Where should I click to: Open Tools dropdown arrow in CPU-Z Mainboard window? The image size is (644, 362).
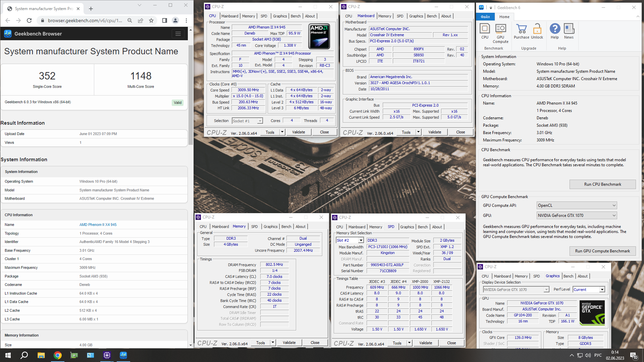418,132
